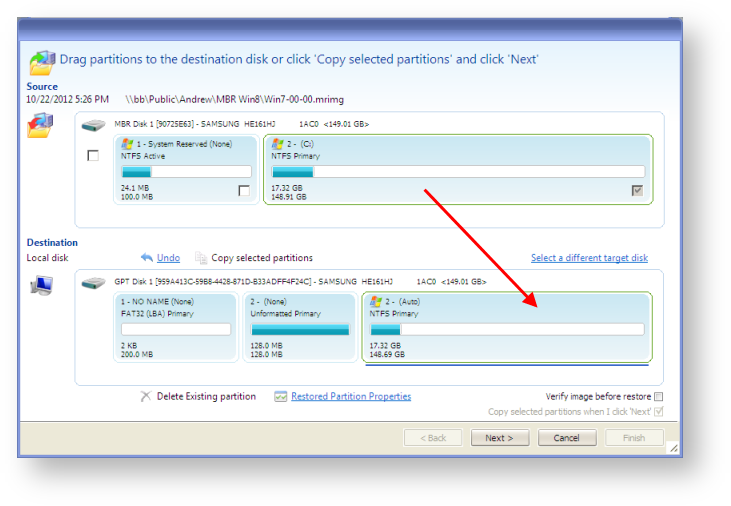Click the FAT32 NO NAME partition usage bar

176,330
